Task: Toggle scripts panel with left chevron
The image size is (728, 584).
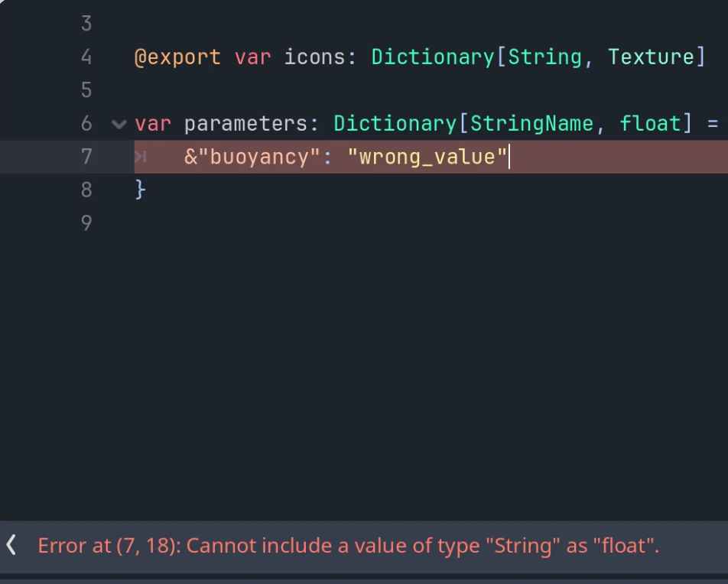Action: [x=11, y=544]
